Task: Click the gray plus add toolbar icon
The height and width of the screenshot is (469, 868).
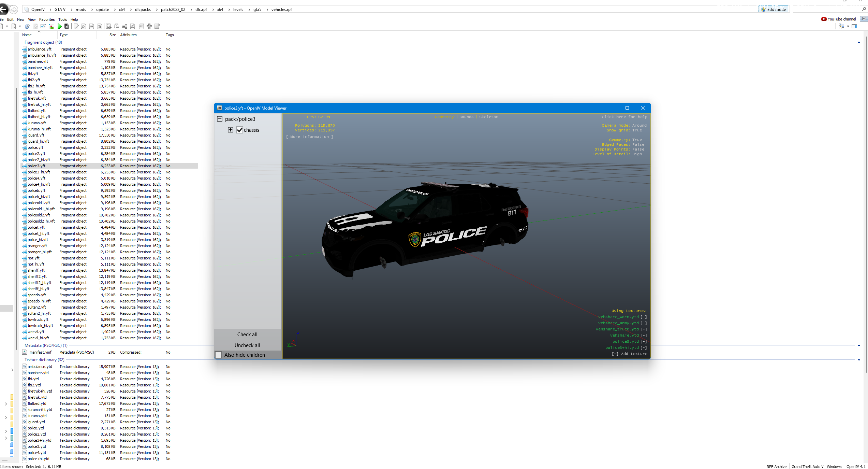Action: 149,26
